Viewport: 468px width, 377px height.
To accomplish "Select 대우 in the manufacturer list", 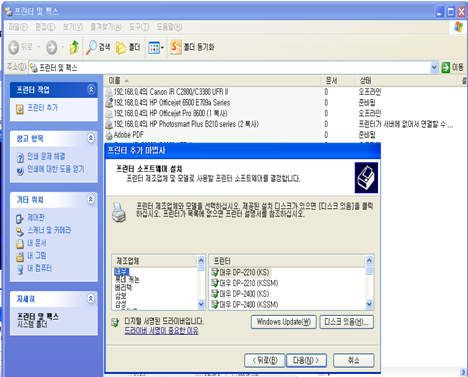I will pyautogui.click(x=121, y=272).
